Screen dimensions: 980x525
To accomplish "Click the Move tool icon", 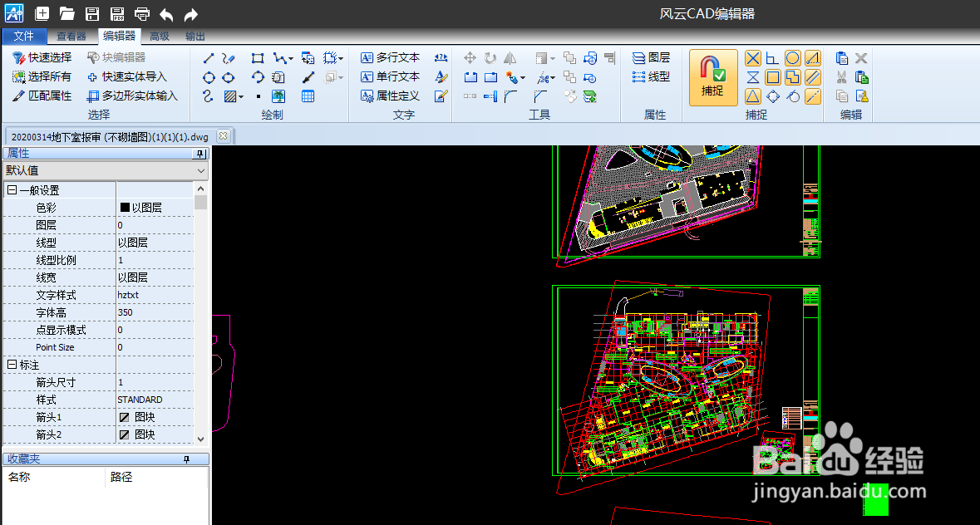I will (x=470, y=58).
